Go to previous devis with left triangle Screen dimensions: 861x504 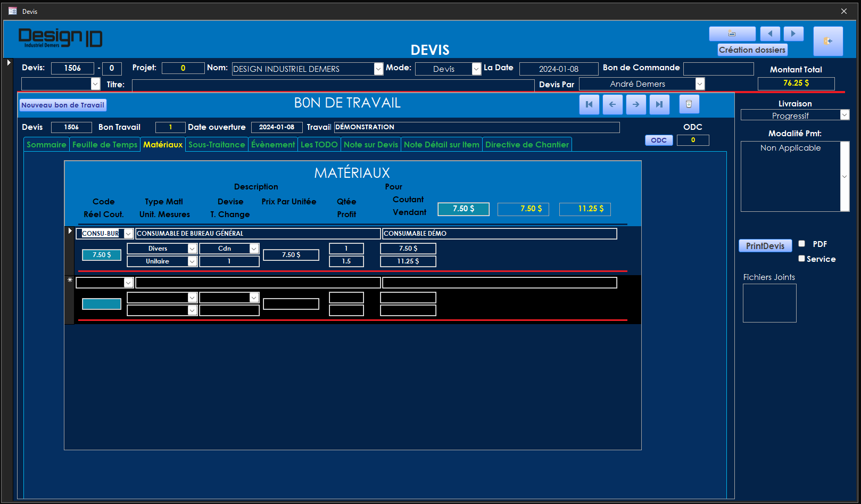pos(769,34)
